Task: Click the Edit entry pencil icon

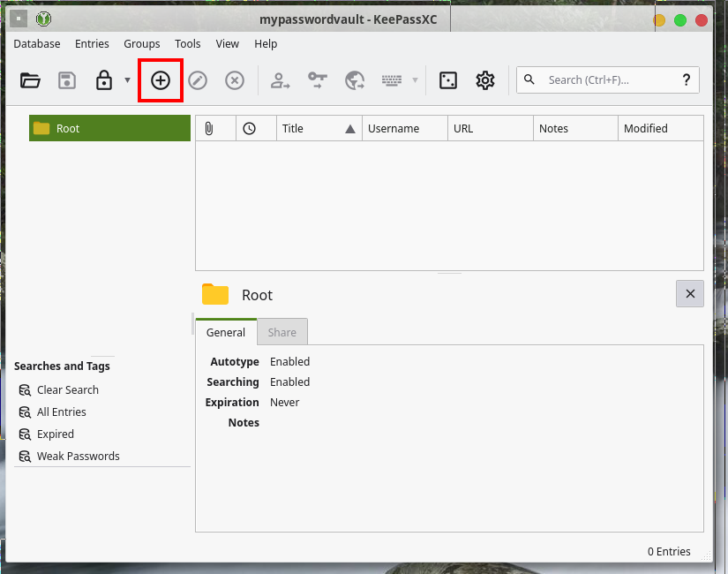Action: [198, 80]
